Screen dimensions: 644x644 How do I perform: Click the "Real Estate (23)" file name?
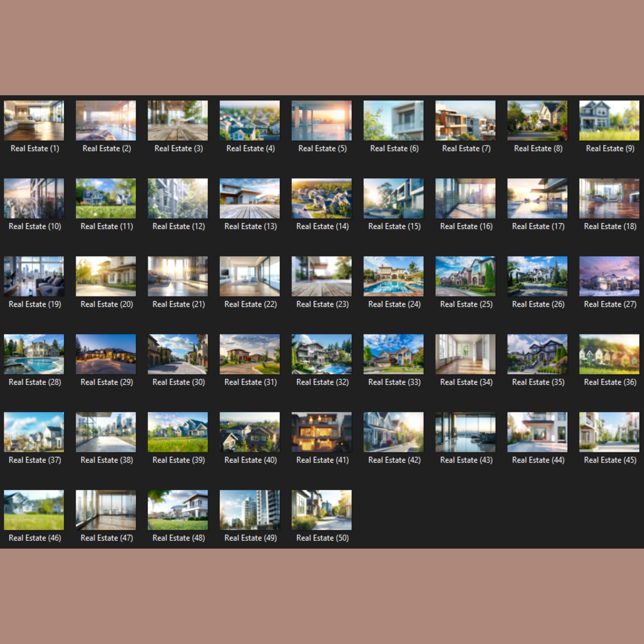323,304
